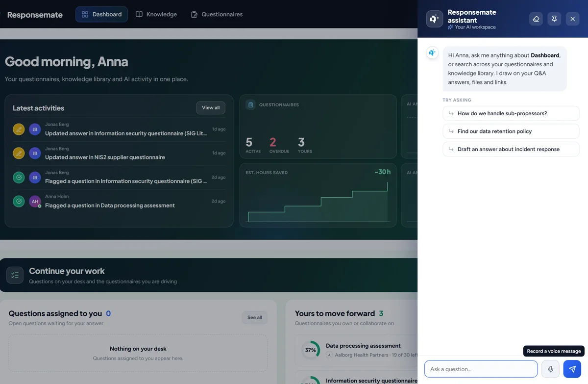Click the assistant message avatar icon

[432, 52]
